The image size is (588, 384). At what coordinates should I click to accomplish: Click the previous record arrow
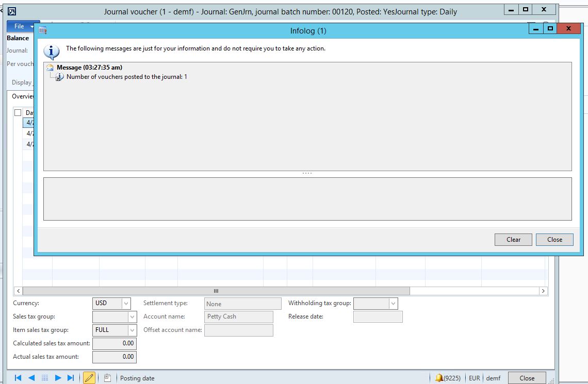[x=31, y=378]
